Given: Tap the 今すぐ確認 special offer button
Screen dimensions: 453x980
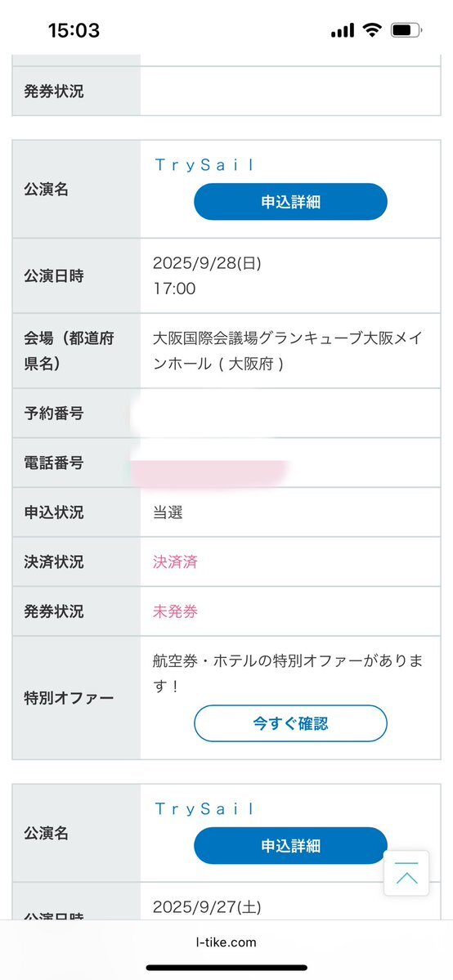Looking at the screenshot, I should (290, 723).
